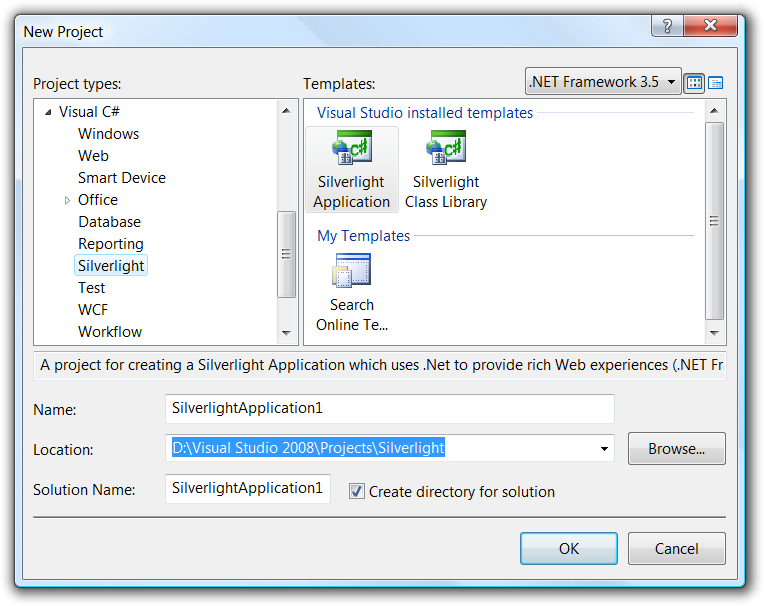Screen dimensions: 764x606
Task: Click the Project types scrollbar thumb
Action: click(286, 254)
